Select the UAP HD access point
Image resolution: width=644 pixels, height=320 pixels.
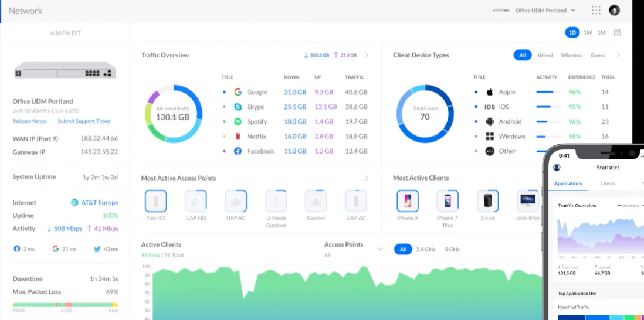[196, 201]
